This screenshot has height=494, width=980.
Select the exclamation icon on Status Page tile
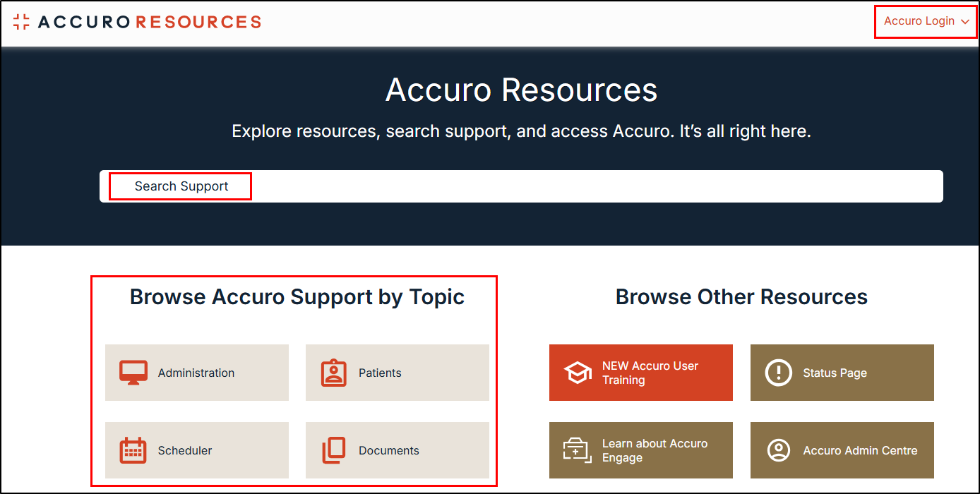[779, 373]
